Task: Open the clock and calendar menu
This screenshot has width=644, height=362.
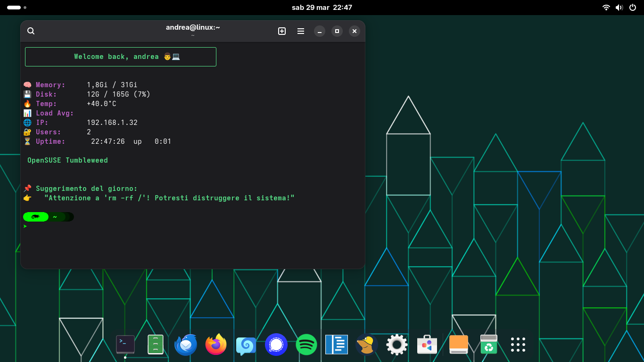Action: coord(322,8)
